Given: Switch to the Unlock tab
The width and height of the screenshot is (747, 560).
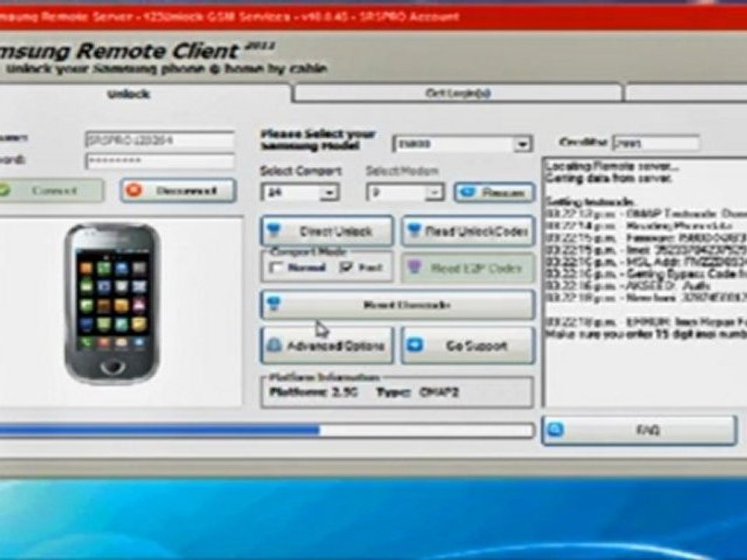Looking at the screenshot, I should [x=128, y=94].
